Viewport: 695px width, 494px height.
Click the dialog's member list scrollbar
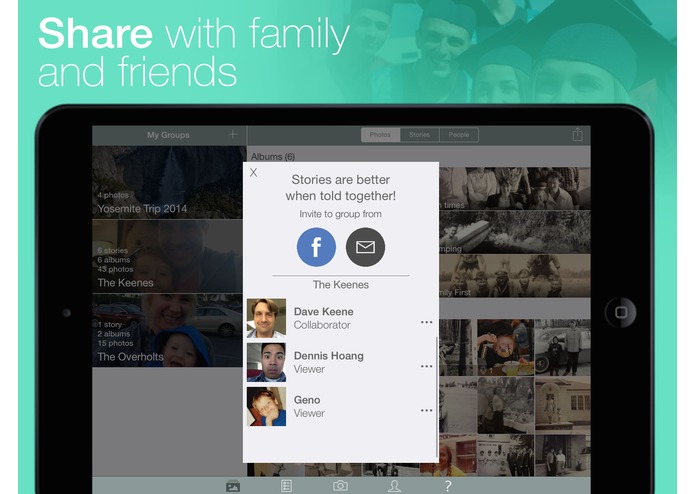[x=437, y=397]
